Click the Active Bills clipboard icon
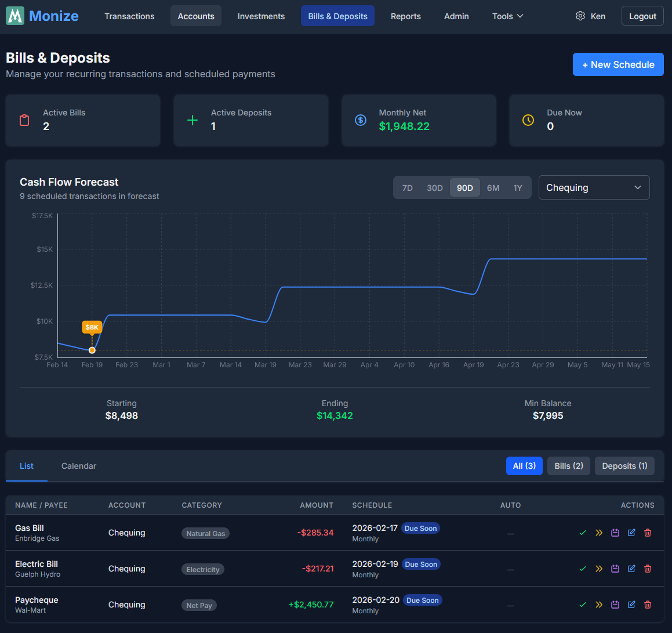This screenshot has width=672, height=633. coord(24,120)
